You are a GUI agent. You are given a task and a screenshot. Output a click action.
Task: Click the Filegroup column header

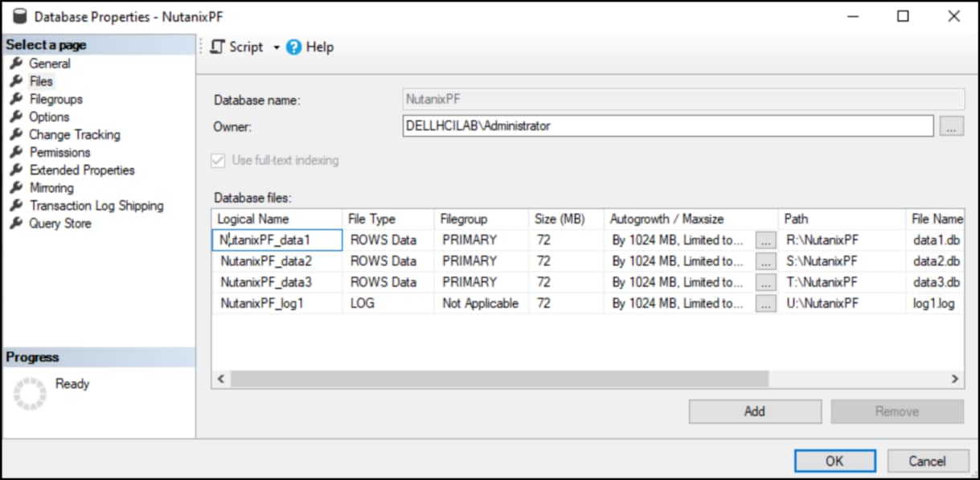[x=482, y=219]
